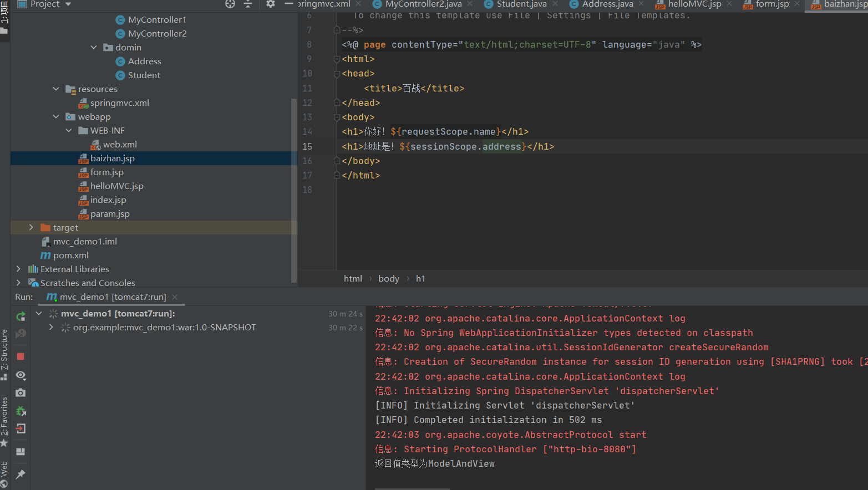Screen dimensions: 868x490
Task: Expand the target folder
Action: (31, 227)
